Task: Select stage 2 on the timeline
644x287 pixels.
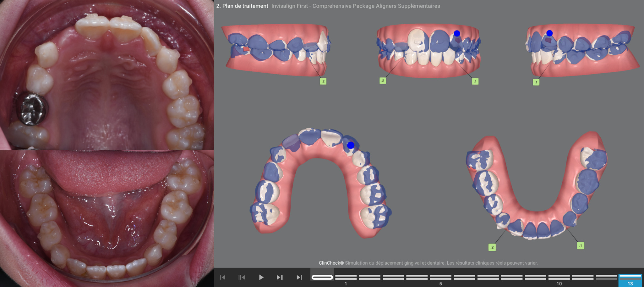Action: coord(370,277)
